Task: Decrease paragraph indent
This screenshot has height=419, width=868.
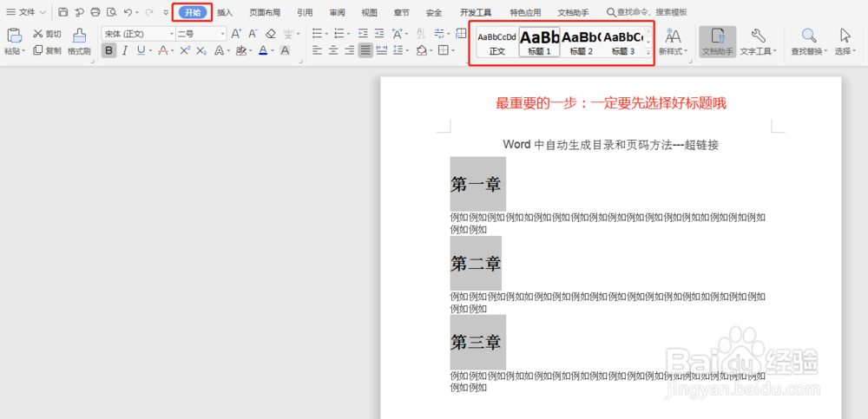Action: coord(363,34)
